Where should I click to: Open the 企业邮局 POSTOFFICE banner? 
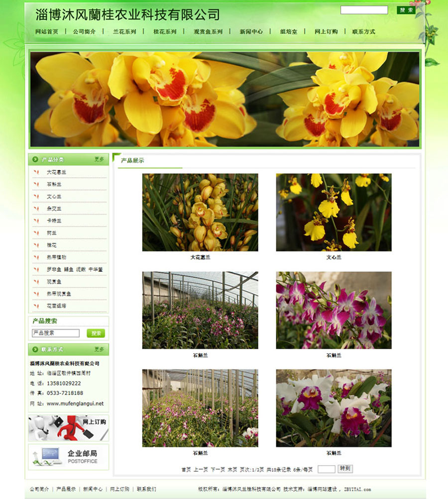coord(68,457)
